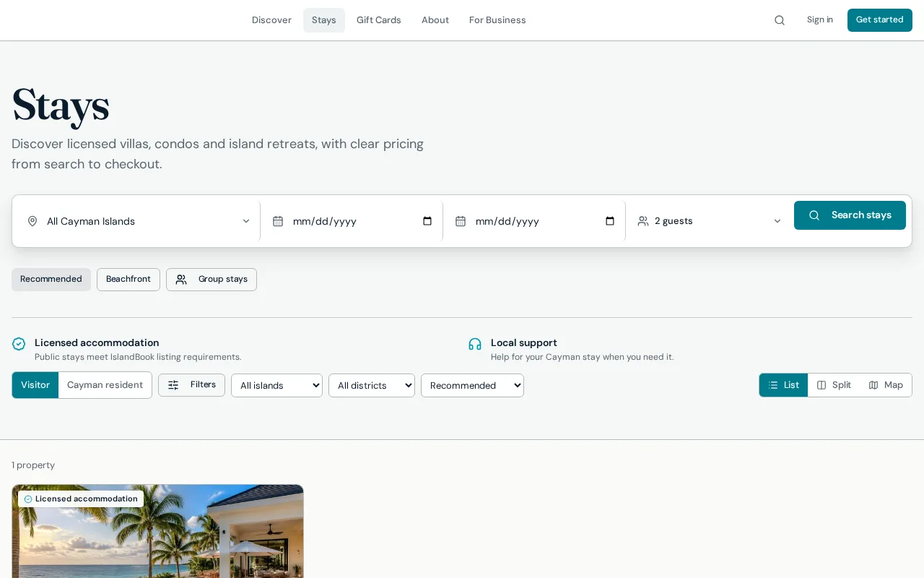924x578 pixels.
Task: Toggle the Group stays filter chip
Action: [x=212, y=280]
